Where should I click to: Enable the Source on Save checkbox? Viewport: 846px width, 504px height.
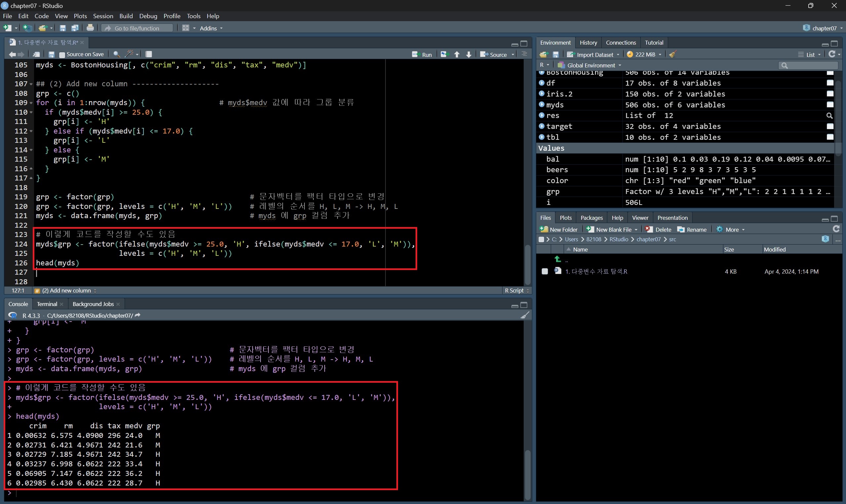pyautogui.click(x=62, y=54)
